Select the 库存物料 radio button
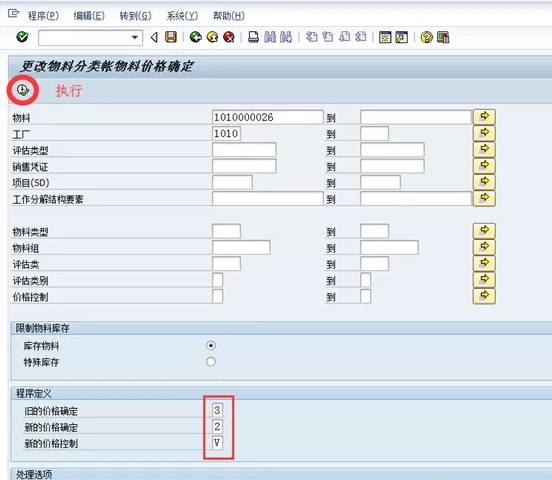 click(211, 345)
